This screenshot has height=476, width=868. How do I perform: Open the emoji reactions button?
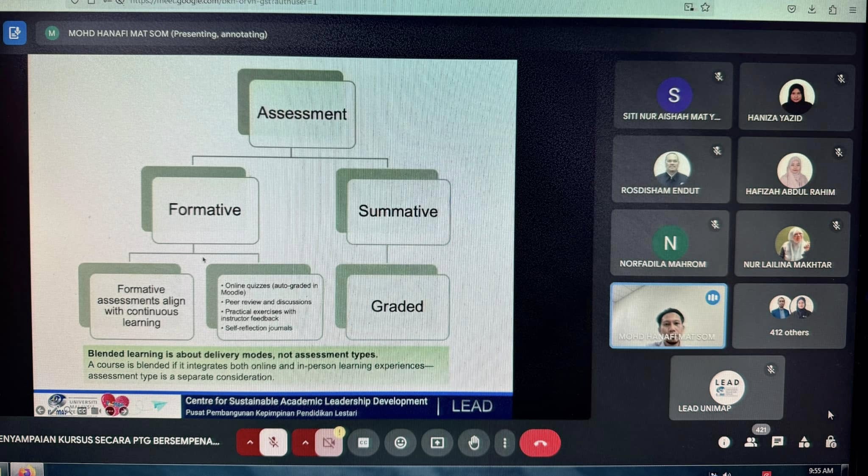click(x=400, y=443)
